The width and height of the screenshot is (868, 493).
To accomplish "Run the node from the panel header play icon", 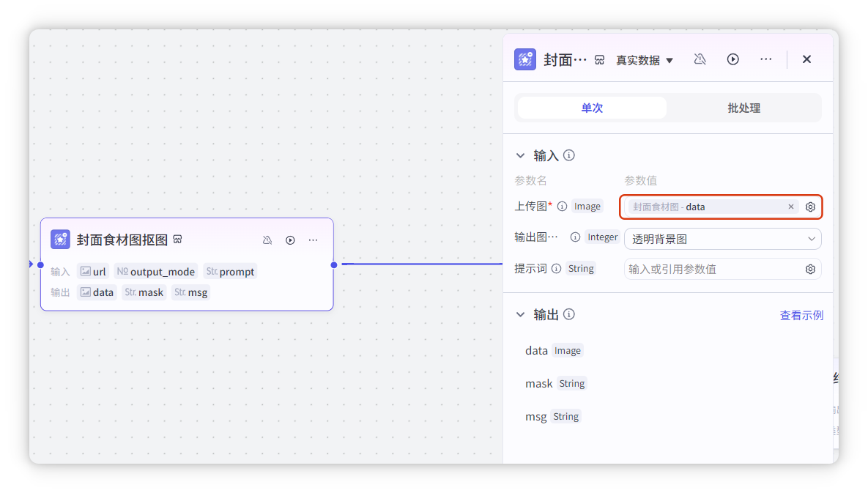I will click(x=732, y=59).
